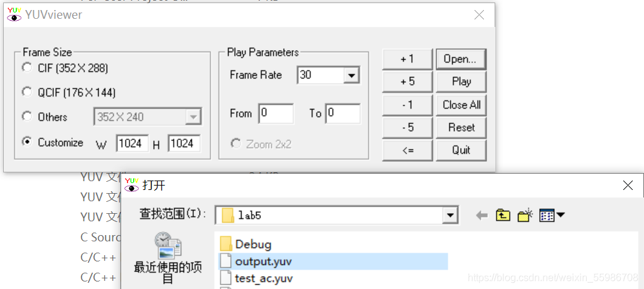644x289 pixels.
Task: Select the CIF (352×288) frame size
Action: 27,68
